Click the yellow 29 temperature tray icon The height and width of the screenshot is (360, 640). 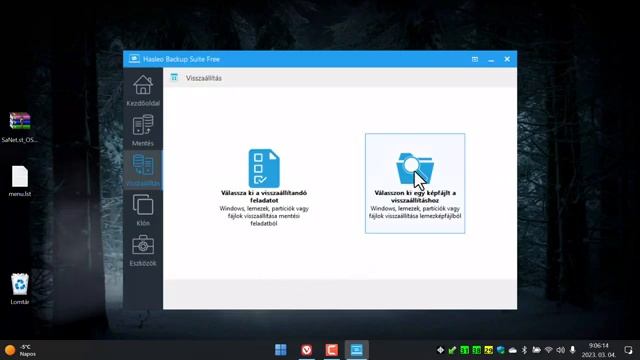click(x=488, y=350)
